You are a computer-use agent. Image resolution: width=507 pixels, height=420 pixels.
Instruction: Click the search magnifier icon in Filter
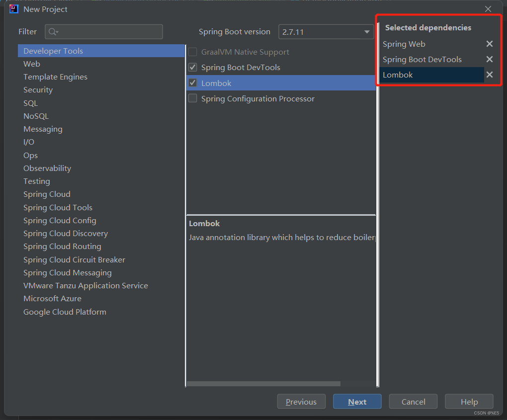(x=53, y=32)
